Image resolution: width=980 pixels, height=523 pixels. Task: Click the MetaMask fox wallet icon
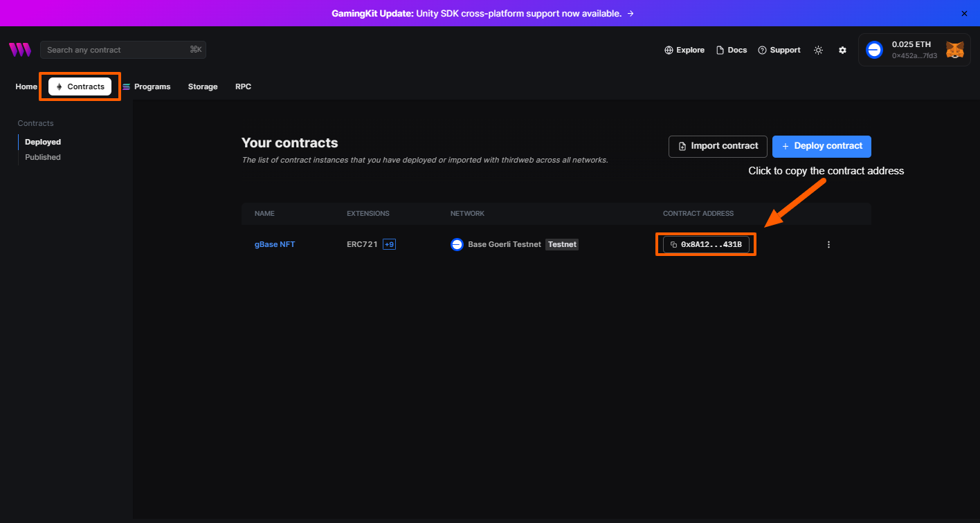pyautogui.click(x=955, y=50)
